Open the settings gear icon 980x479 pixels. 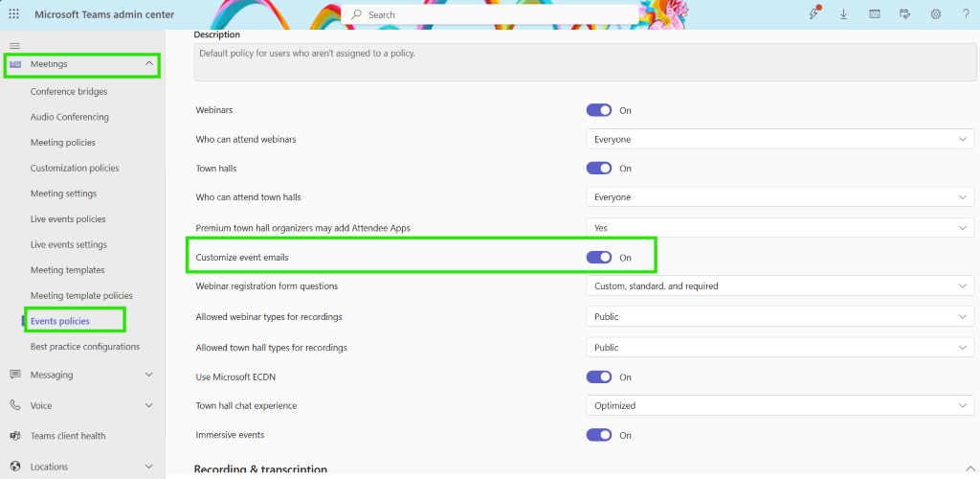[936, 14]
